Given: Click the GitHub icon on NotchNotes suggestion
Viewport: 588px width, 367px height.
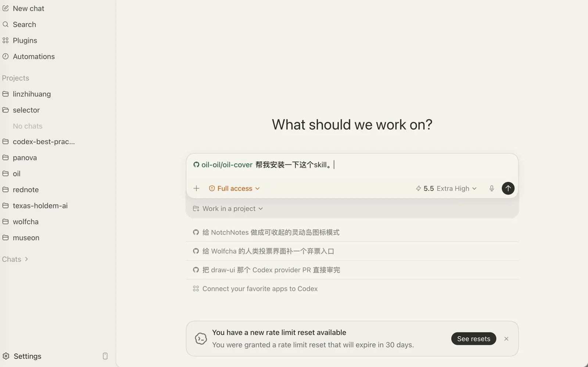Looking at the screenshot, I should tap(196, 232).
